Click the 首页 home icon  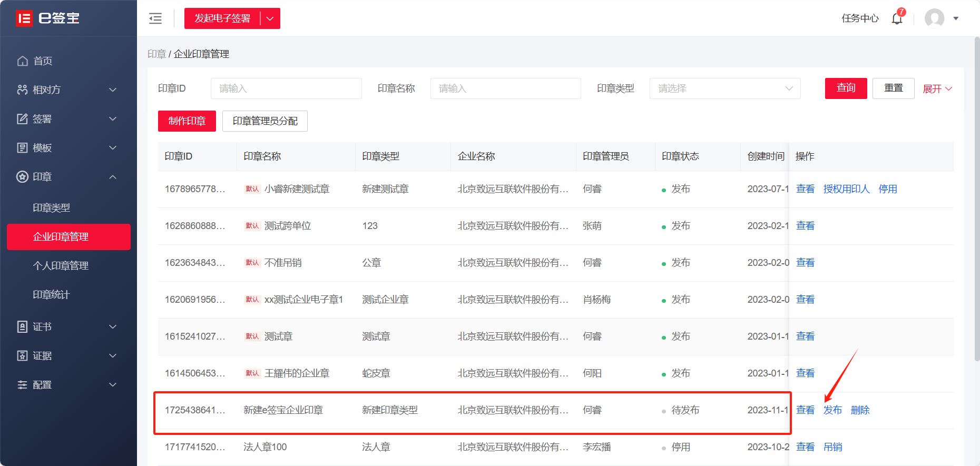22,61
